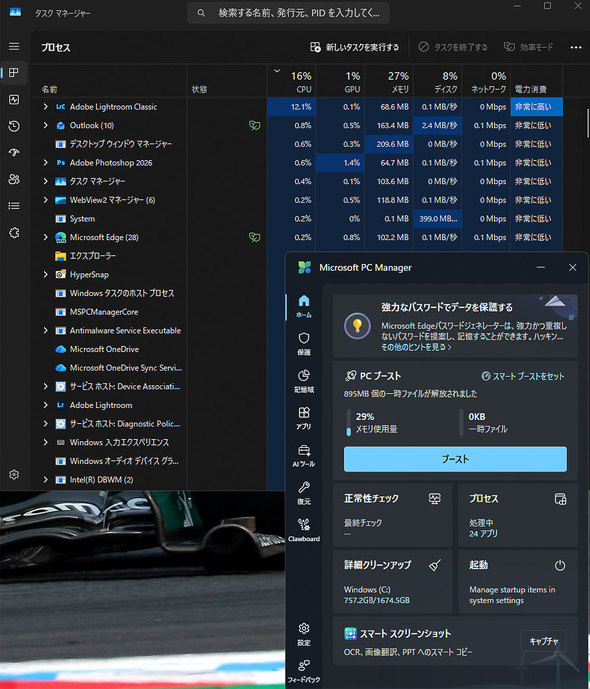The height and width of the screenshot is (689, 590).
Task: Click efficiency mode leaf icon on Microsoft Edge row
Action: coord(254,237)
